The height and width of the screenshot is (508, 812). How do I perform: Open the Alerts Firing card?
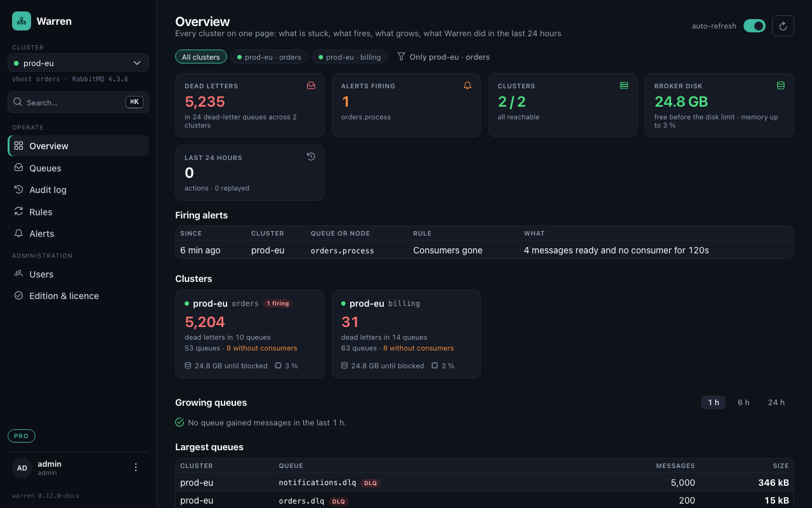(x=406, y=105)
